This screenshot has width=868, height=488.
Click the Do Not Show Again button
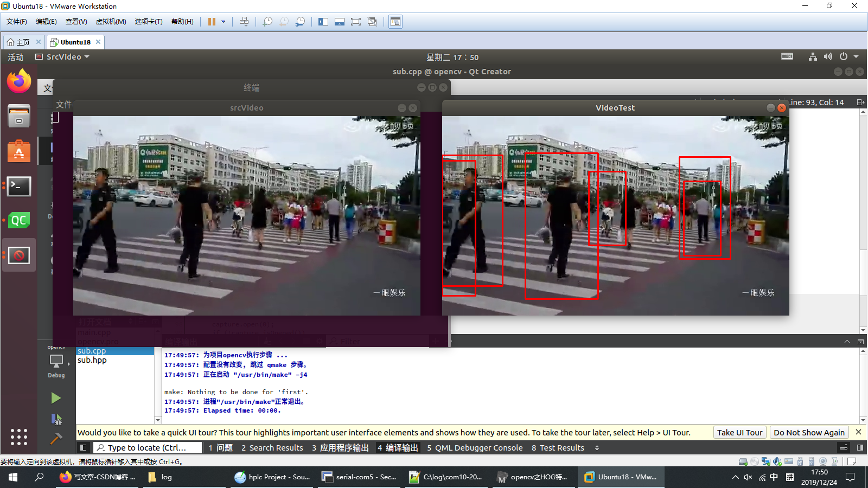pos(809,432)
